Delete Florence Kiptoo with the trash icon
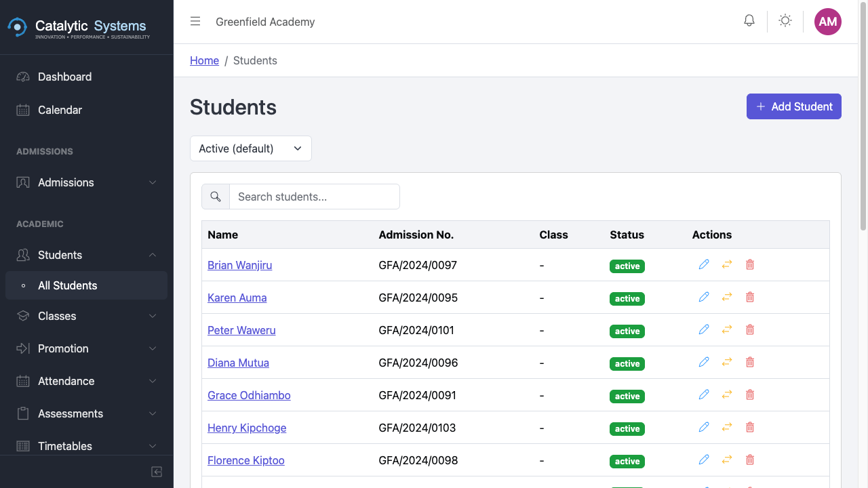Image resolution: width=868 pixels, height=488 pixels. click(750, 460)
